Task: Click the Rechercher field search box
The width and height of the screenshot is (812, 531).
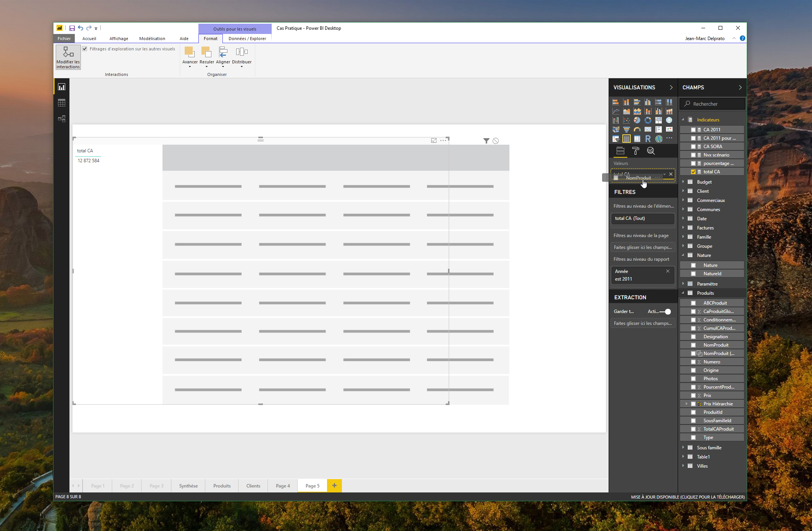Action: click(x=712, y=104)
